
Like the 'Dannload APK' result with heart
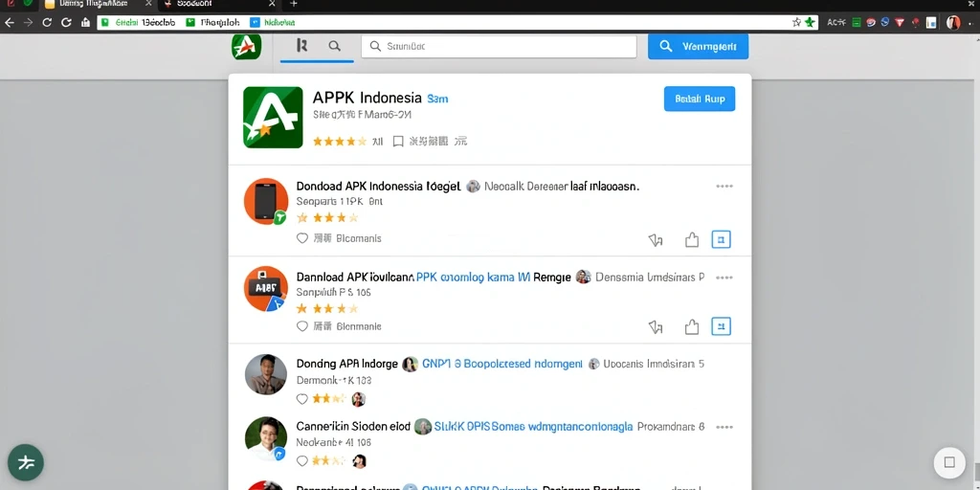(x=301, y=326)
